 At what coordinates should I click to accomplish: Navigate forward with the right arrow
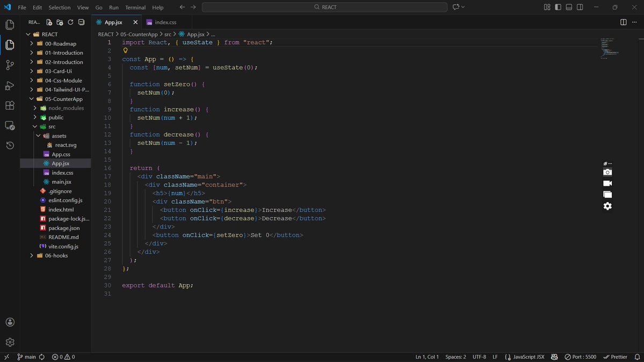(193, 7)
